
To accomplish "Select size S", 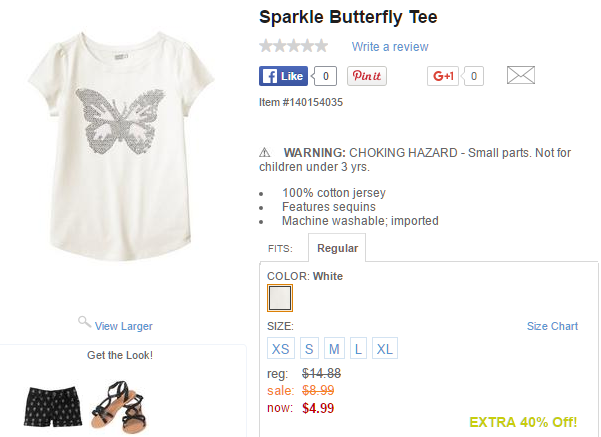I will tap(309, 349).
